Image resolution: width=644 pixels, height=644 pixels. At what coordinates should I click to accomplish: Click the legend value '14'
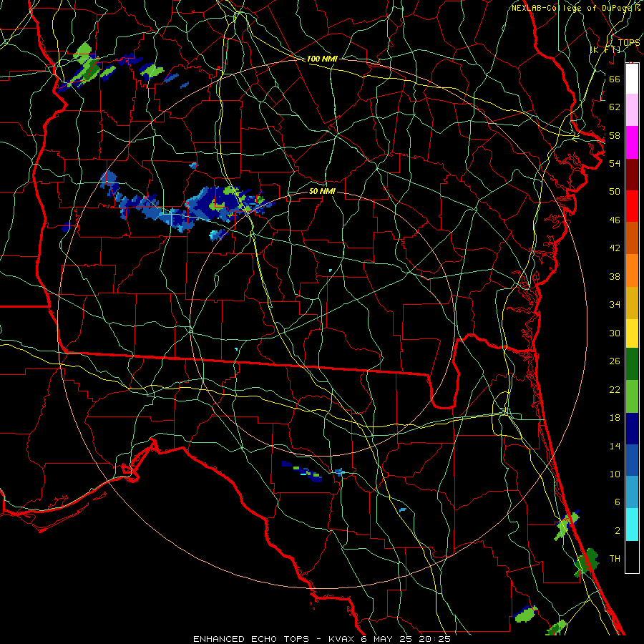click(x=615, y=446)
